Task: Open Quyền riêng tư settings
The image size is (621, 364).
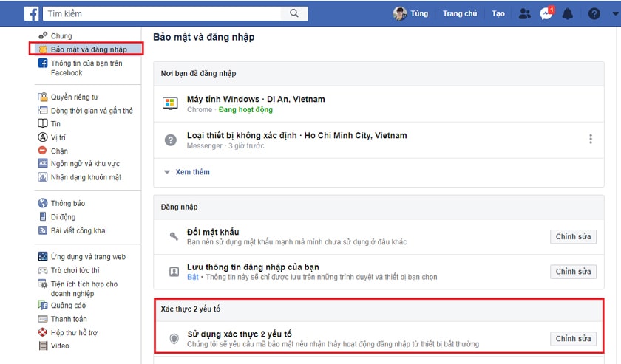Action: (75, 97)
